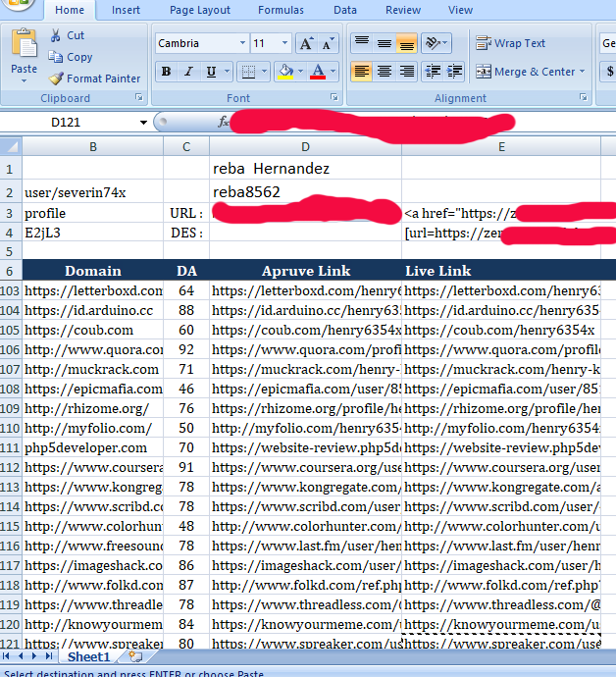Click the Office button
This screenshot has width=616, height=677.
point(18,4)
